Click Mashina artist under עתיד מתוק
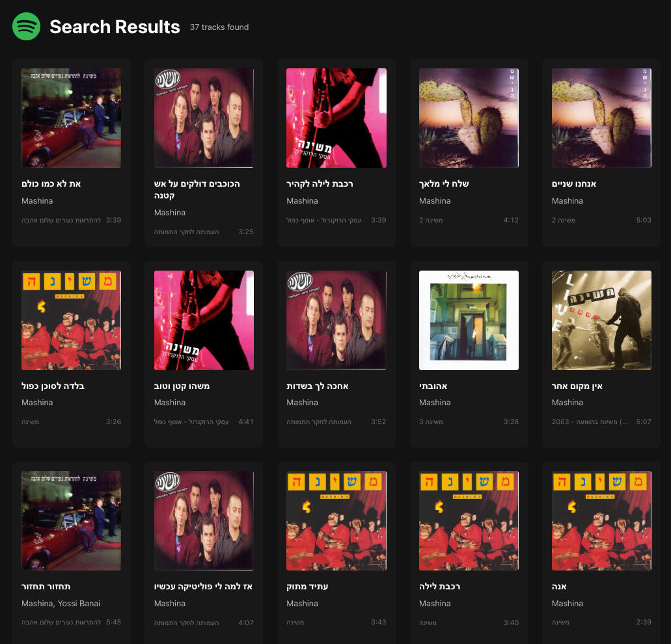The image size is (671, 644). click(302, 604)
